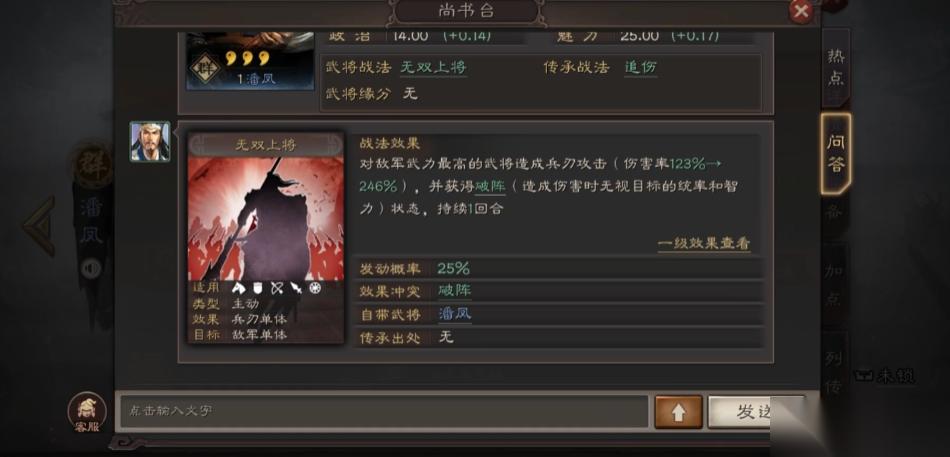950x457 pixels.
Task: Click the 点击输入文字 text input field
Action: pos(384,412)
